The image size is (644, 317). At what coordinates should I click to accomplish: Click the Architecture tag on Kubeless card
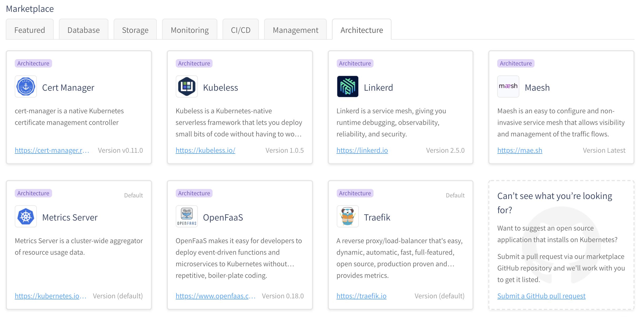click(194, 63)
